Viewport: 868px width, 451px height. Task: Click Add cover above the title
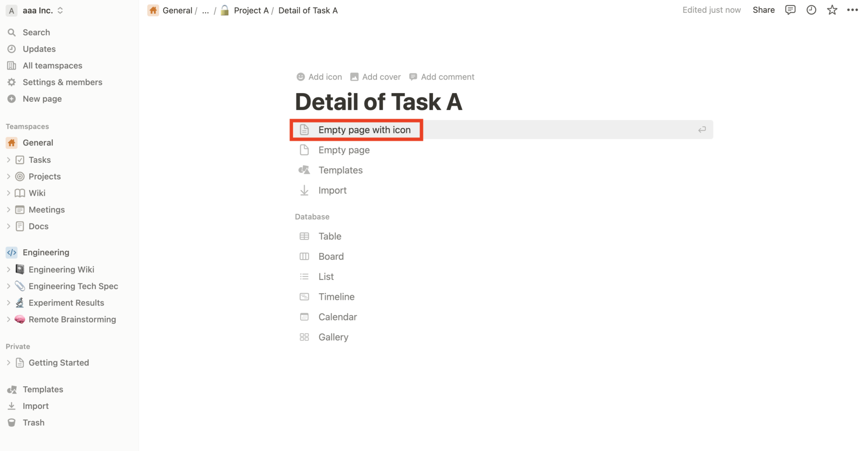pyautogui.click(x=381, y=76)
